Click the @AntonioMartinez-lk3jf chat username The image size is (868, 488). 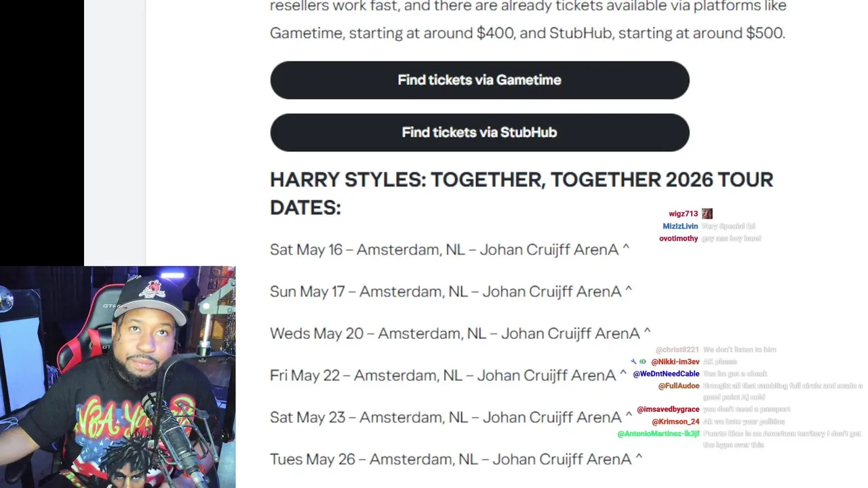pos(658,434)
